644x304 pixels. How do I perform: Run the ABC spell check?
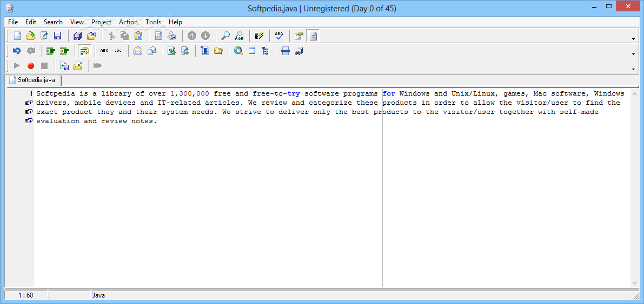click(x=280, y=36)
